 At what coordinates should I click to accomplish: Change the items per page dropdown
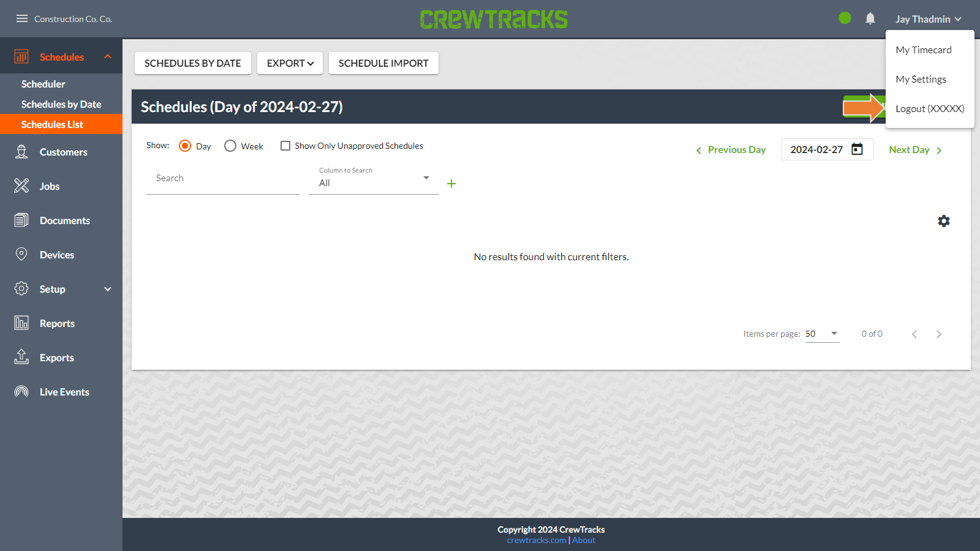822,334
